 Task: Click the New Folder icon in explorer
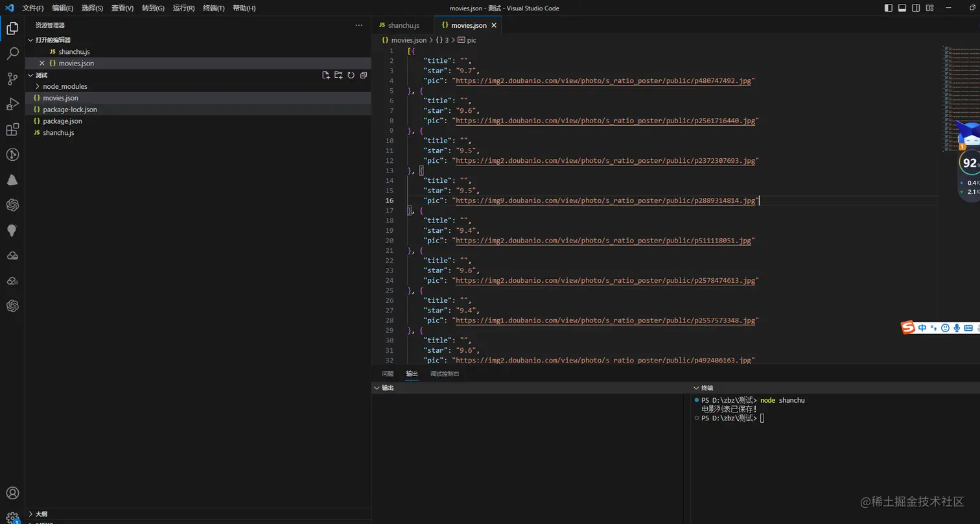pyautogui.click(x=338, y=75)
